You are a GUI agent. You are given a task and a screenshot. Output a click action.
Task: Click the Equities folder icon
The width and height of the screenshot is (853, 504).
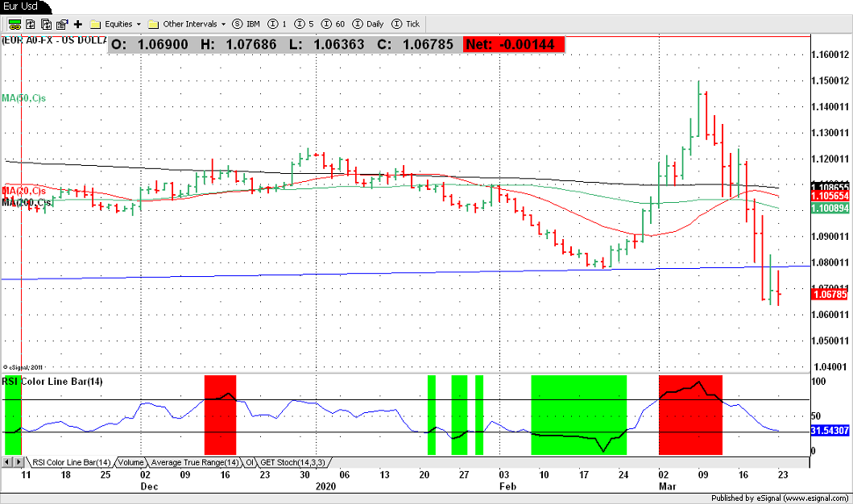point(96,24)
